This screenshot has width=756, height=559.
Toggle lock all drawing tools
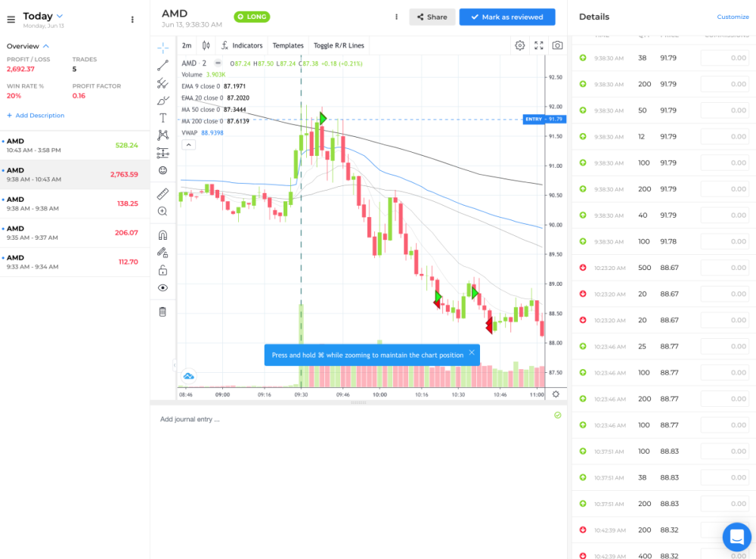(x=163, y=270)
